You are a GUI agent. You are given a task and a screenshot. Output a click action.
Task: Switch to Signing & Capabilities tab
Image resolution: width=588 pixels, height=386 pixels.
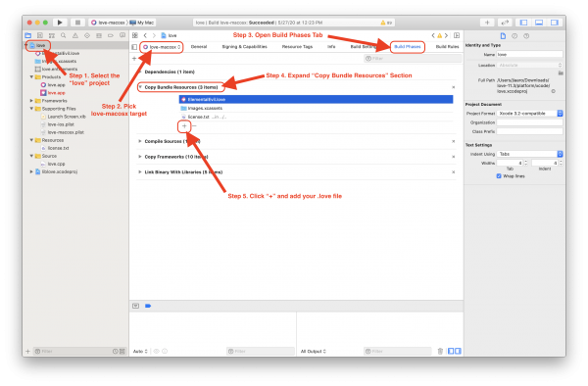click(244, 47)
